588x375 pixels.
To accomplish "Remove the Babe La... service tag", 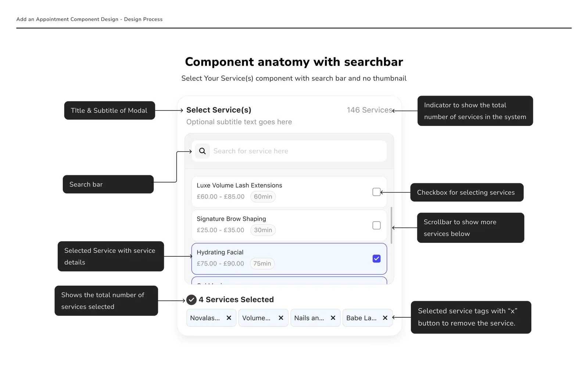I will click(x=385, y=318).
